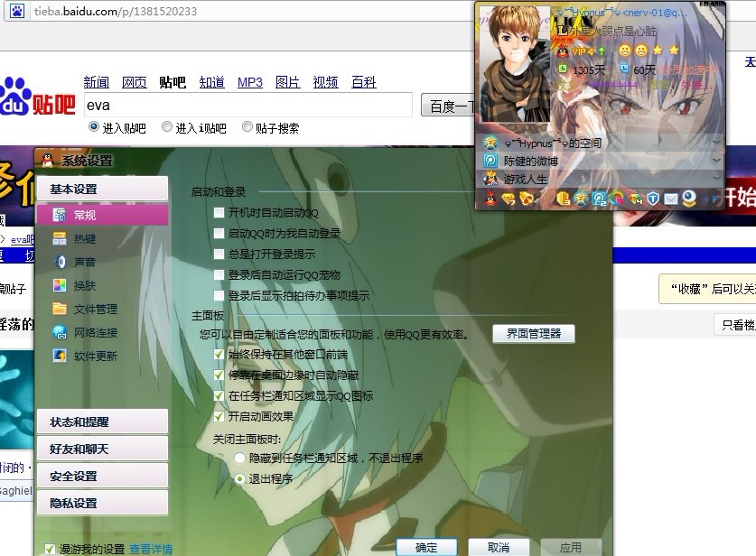Image resolution: width=756 pixels, height=556 pixels.
Task: Open 网页 tab on Baidu navigation
Action: 134,82
